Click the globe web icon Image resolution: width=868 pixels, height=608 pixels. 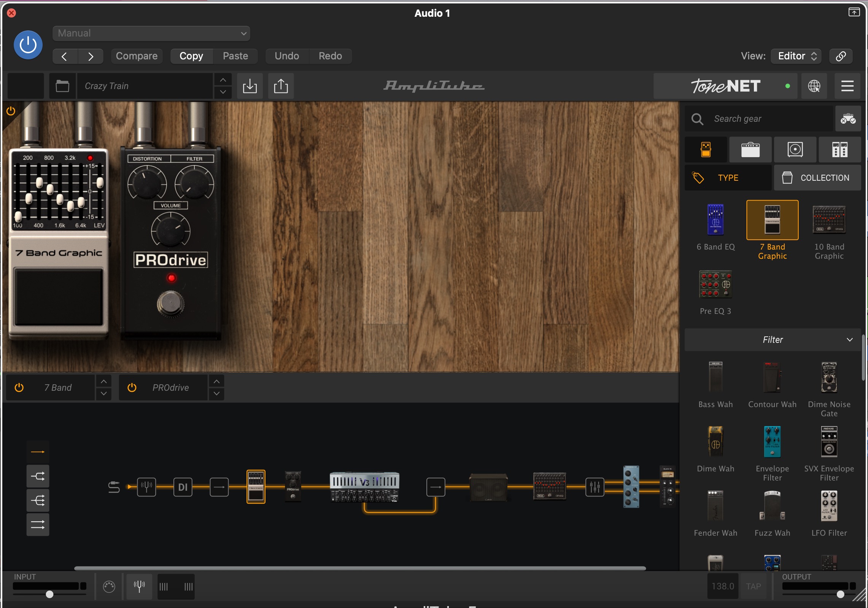point(814,86)
